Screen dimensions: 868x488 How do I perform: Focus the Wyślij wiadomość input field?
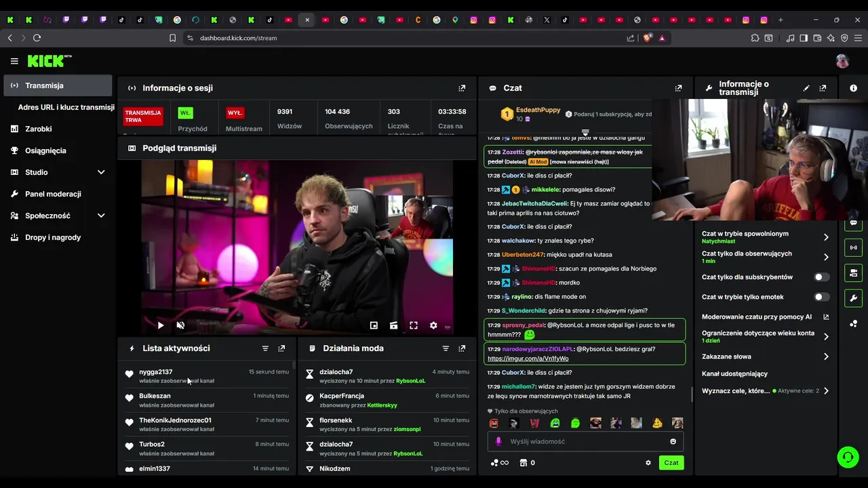pos(585,441)
